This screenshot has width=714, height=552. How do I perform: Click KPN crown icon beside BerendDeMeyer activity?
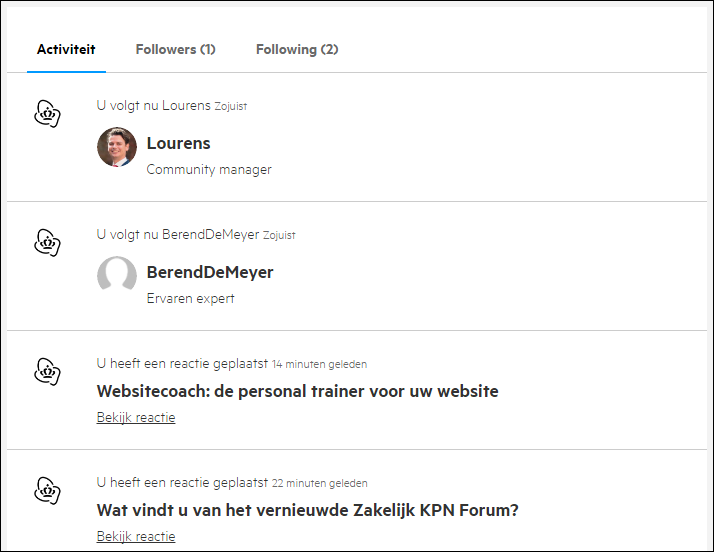47,243
